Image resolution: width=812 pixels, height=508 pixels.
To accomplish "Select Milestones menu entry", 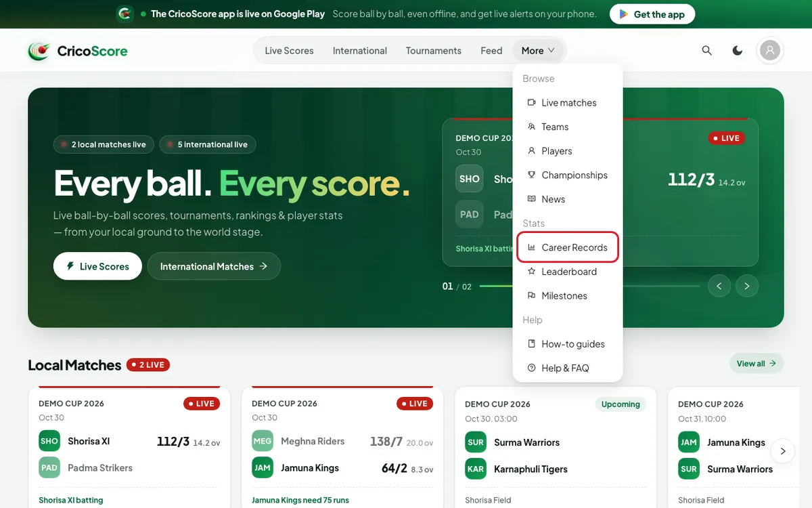I will pos(568,296).
